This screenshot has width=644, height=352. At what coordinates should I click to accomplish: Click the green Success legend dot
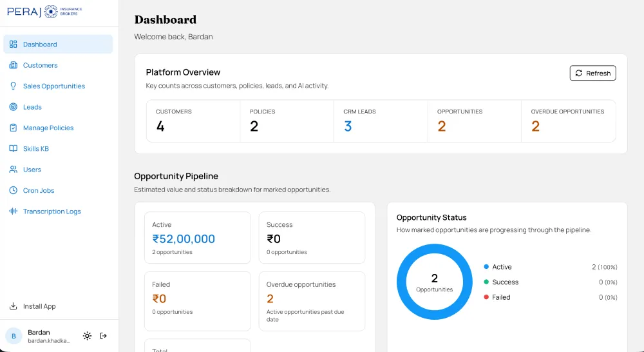[486, 282]
